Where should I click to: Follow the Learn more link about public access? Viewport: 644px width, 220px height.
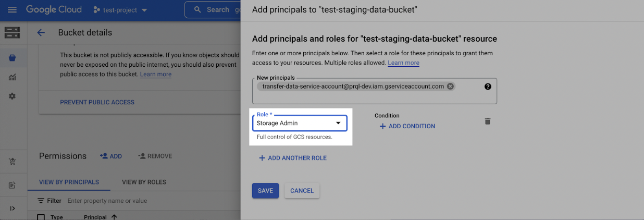pyautogui.click(x=156, y=74)
